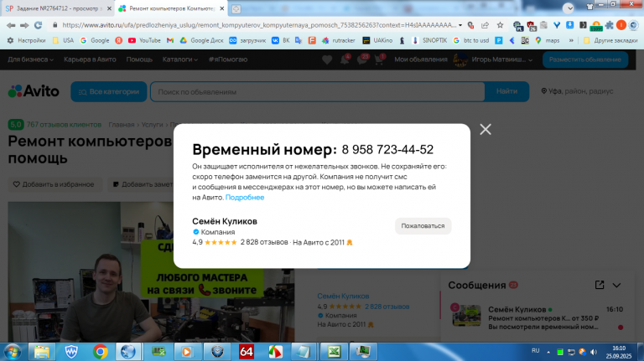644x361 pixels.
Task: Open the rutracker bookmark
Action: coord(339,40)
